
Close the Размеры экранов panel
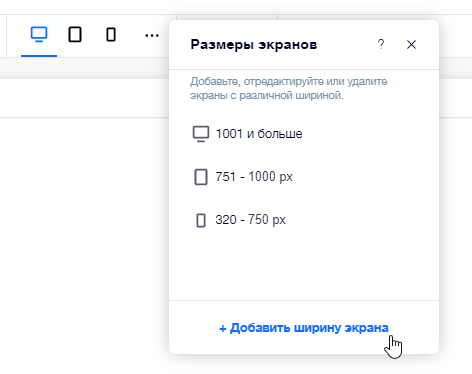coord(411,44)
